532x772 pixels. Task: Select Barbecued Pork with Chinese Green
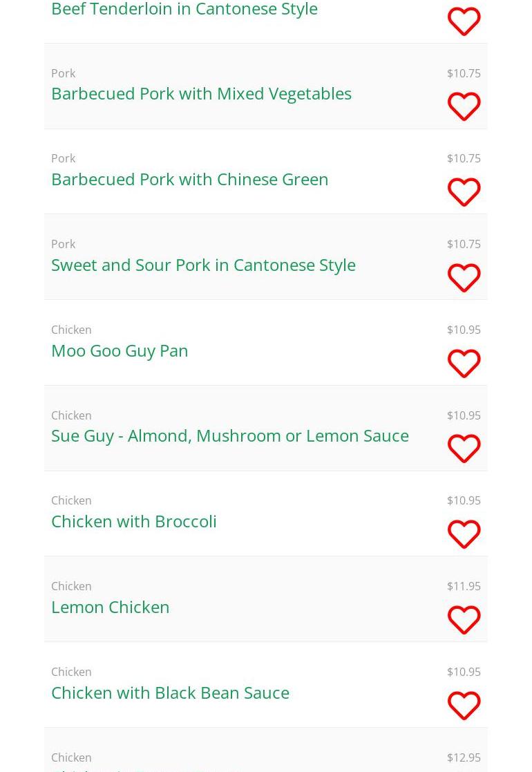click(x=189, y=179)
